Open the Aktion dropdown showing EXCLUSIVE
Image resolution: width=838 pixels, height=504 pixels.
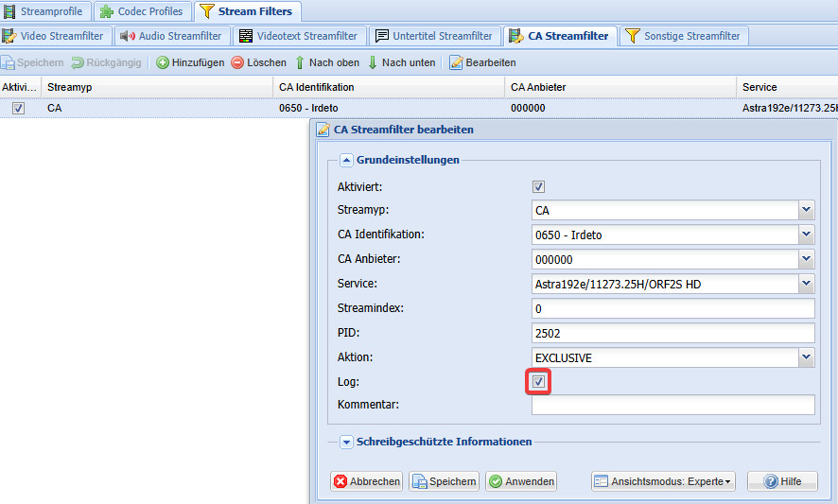point(806,357)
